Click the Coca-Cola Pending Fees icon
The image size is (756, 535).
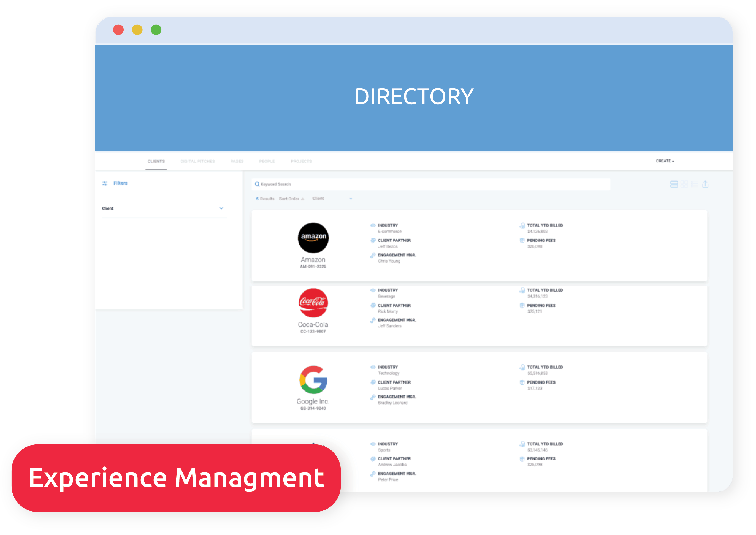pyautogui.click(x=522, y=305)
